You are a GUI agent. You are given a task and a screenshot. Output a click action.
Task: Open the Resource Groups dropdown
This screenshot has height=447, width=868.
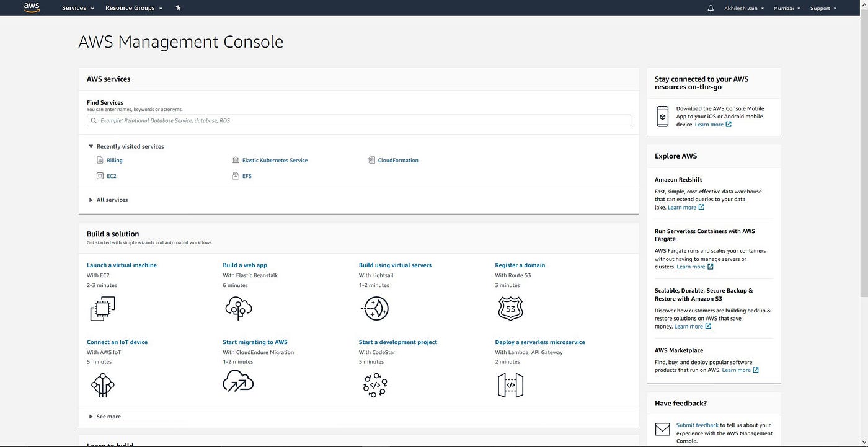point(134,8)
